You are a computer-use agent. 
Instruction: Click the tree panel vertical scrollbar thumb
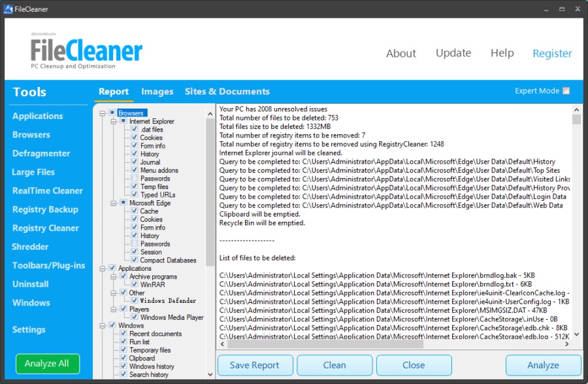210,192
